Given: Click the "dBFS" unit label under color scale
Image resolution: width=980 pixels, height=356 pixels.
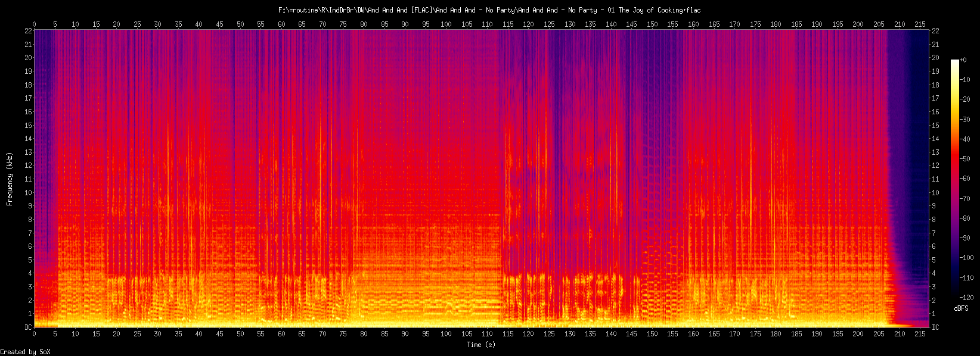Looking at the screenshot, I should (x=961, y=308).
